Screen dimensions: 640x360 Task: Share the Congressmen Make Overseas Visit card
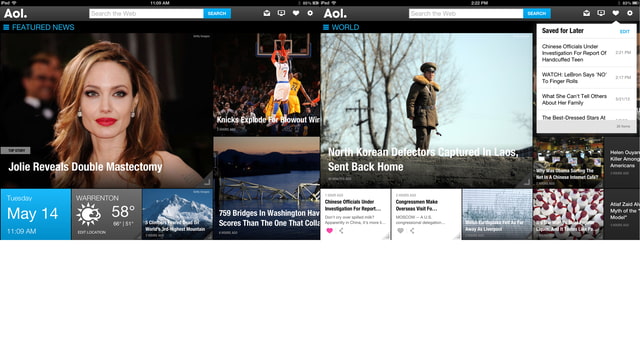point(412,231)
